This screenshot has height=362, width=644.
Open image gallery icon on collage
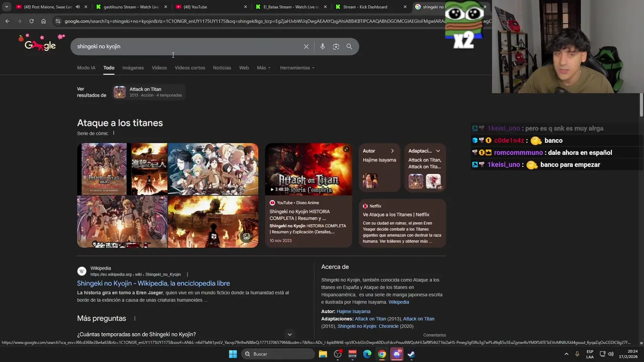pyautogui.click(x=246, y=236)
